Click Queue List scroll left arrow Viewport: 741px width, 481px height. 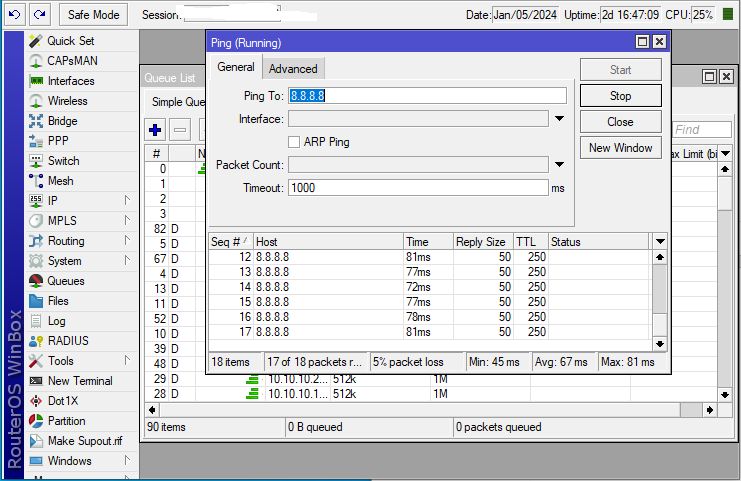pos(152,410)
